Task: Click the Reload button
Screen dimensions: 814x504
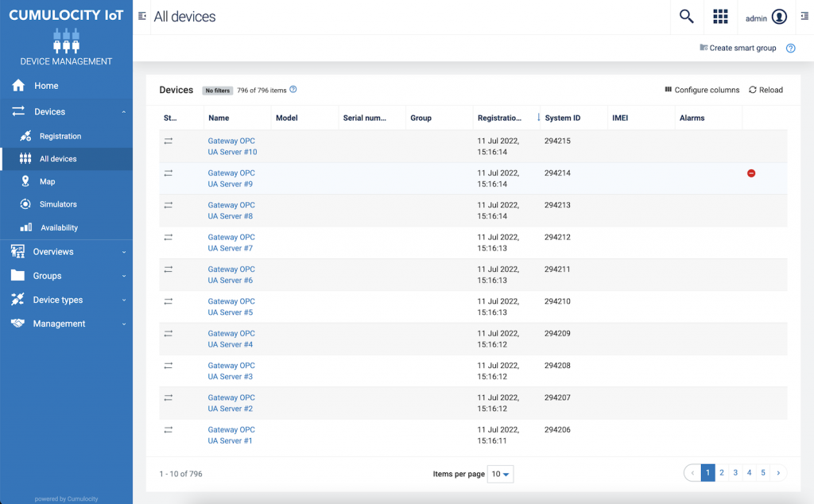Action: point(766,90)
